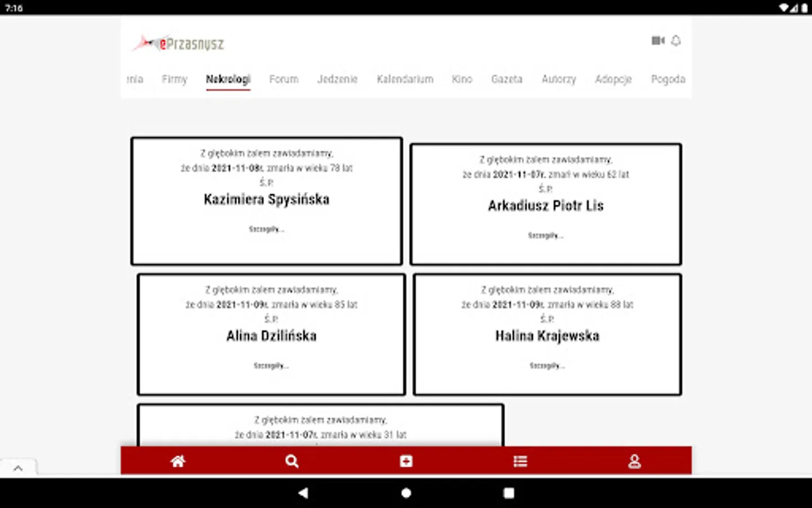Screen dimensions: 812x508
Task: Click the partially visible obituary card aged 31
Action: coord(320,425)
